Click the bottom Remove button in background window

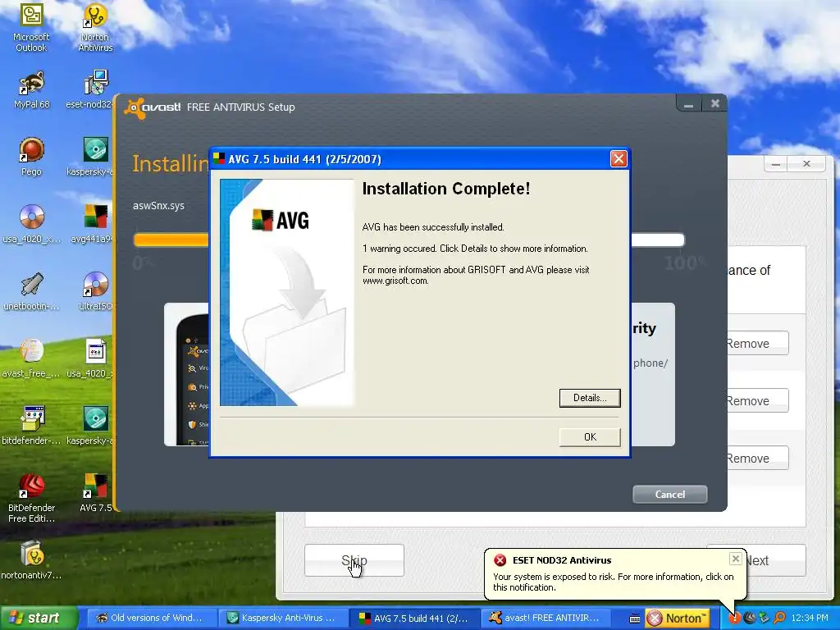click(758, 458)
